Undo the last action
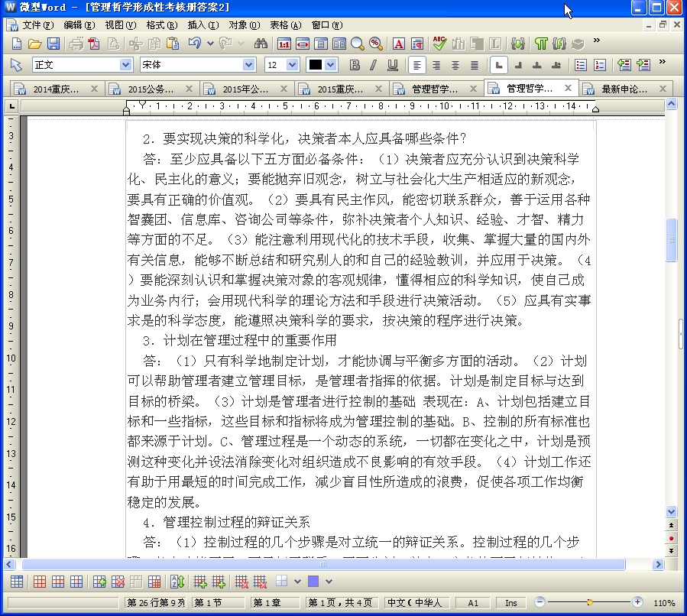This screenshot has height=616, width=687. 195,44
